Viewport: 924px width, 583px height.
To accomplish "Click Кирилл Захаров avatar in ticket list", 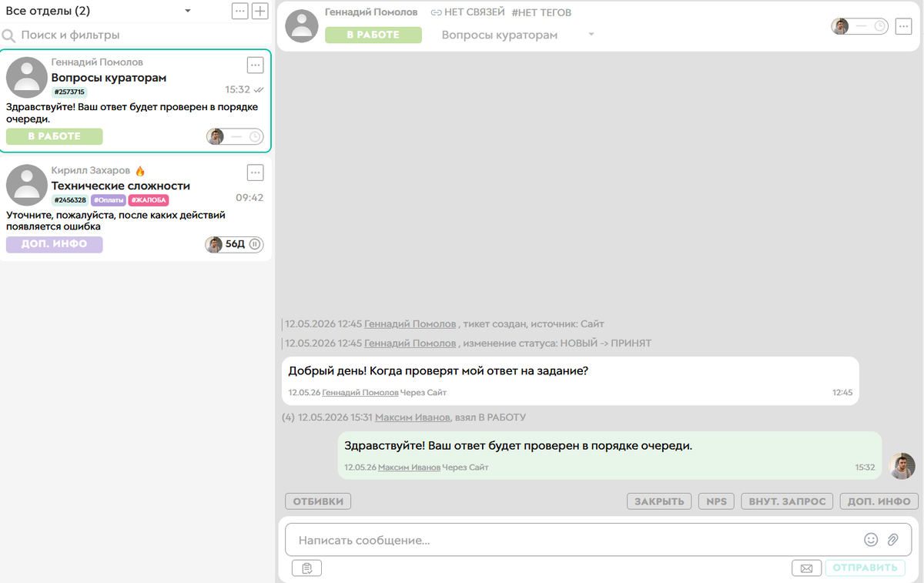I will click(x=27, y=185).
